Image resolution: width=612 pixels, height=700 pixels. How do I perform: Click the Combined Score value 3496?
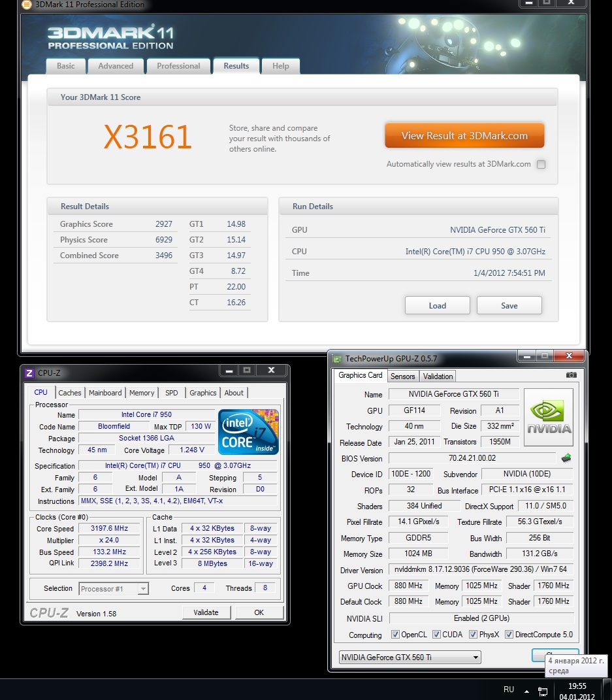click(x=164, y=256)
